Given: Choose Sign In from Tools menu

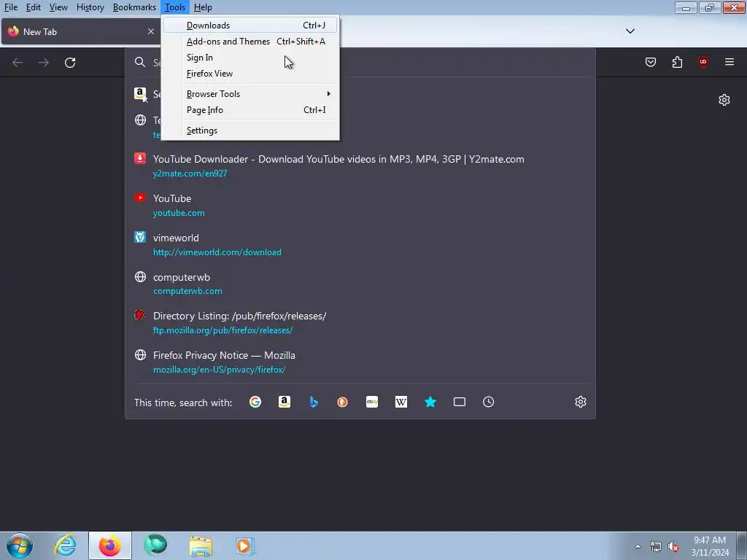Looking at the screenshot, I should tap(251, 58).
